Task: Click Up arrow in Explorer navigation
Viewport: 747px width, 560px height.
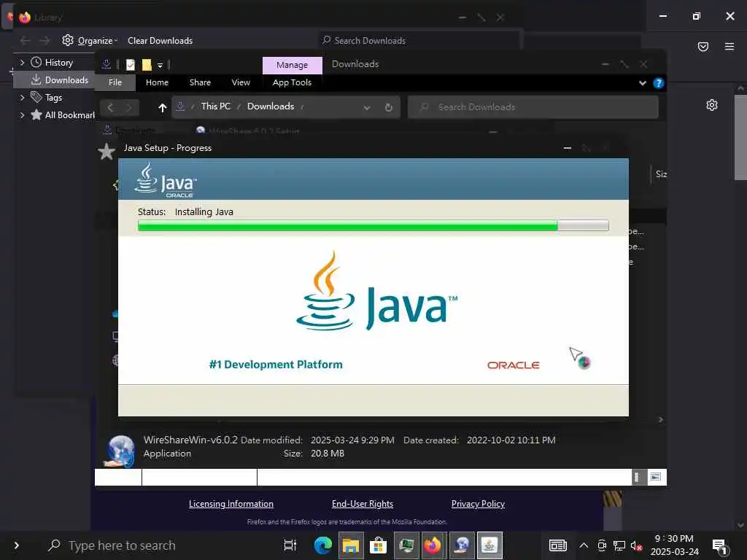Action: coord(163,108)
